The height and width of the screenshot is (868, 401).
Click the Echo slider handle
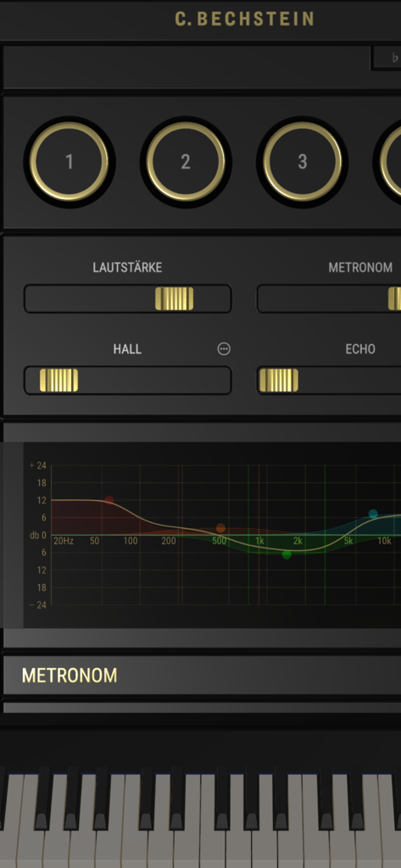279,381
